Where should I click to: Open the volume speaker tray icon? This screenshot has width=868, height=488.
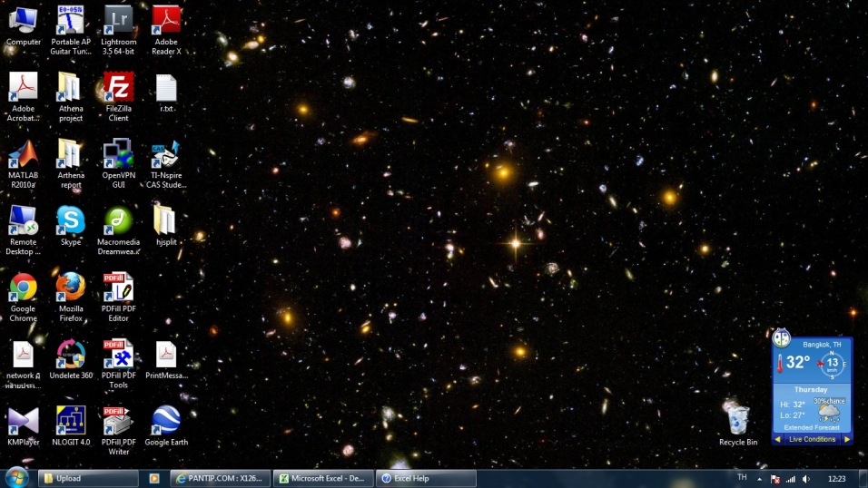pos(806,479)
